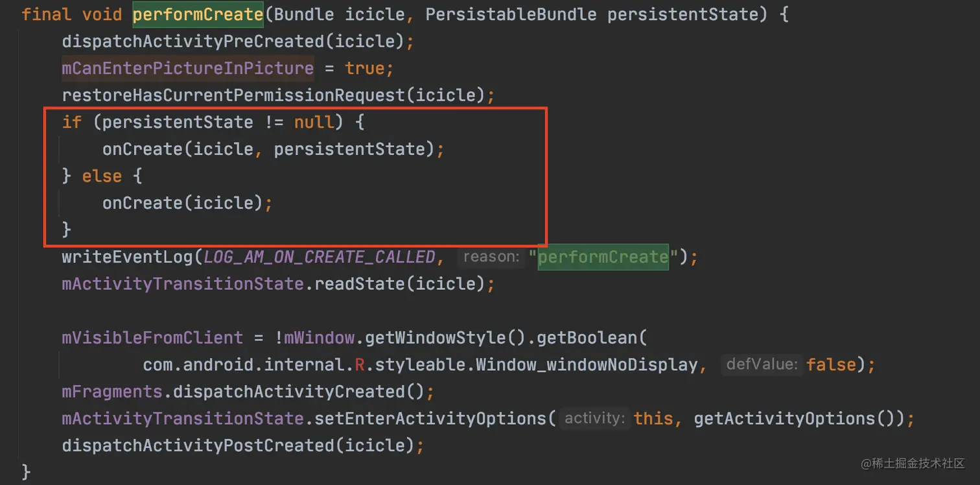980x485 pixels.
Task: Click onCreate(icicle, persistentState) call
Action: pos(268,149)
